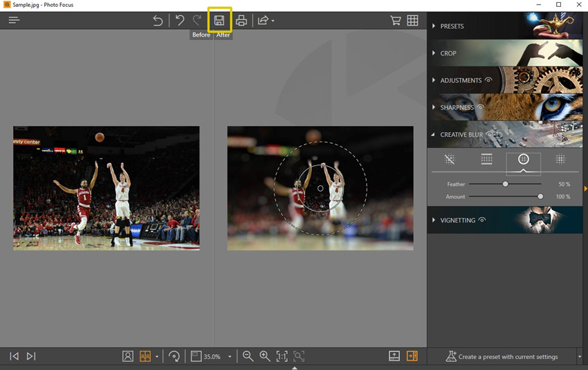This screenshot has width=588, height=370.
Task: Create a preset with current settings
Action: tap(502, 356)
